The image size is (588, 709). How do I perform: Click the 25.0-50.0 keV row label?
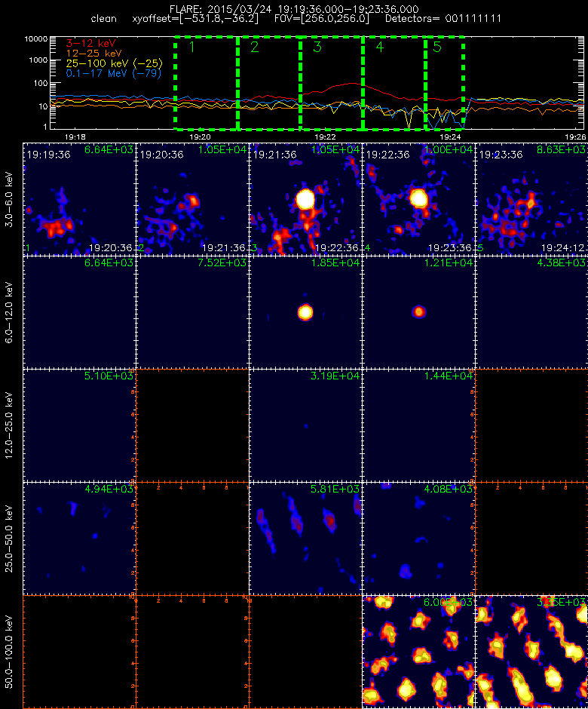9,539
